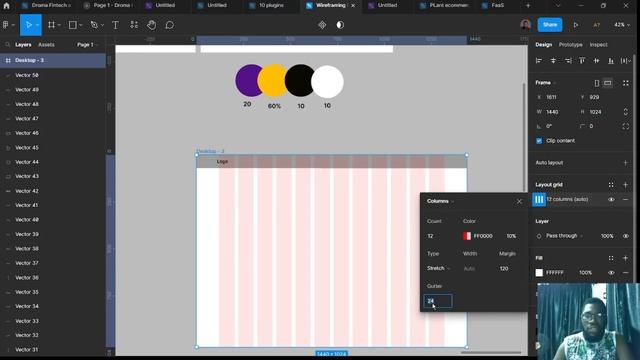Viewport: 640px width, 360px height.
Task: Click the Share button
Action: (x=549, y=24)
